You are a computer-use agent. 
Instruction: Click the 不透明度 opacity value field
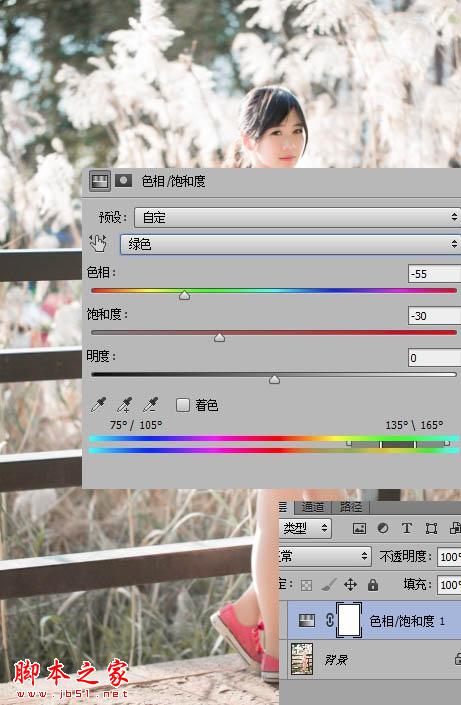[449, 557]
